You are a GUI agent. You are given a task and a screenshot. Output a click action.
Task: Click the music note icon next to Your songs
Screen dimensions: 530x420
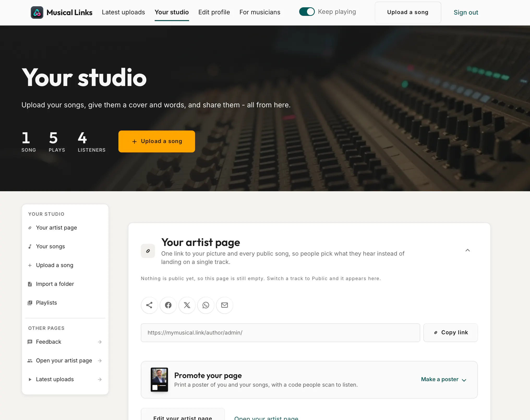[30, 246]
